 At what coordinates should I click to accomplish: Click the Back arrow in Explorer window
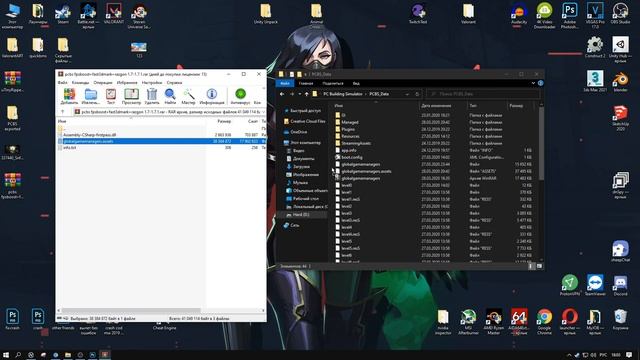[x=282, y=94]
